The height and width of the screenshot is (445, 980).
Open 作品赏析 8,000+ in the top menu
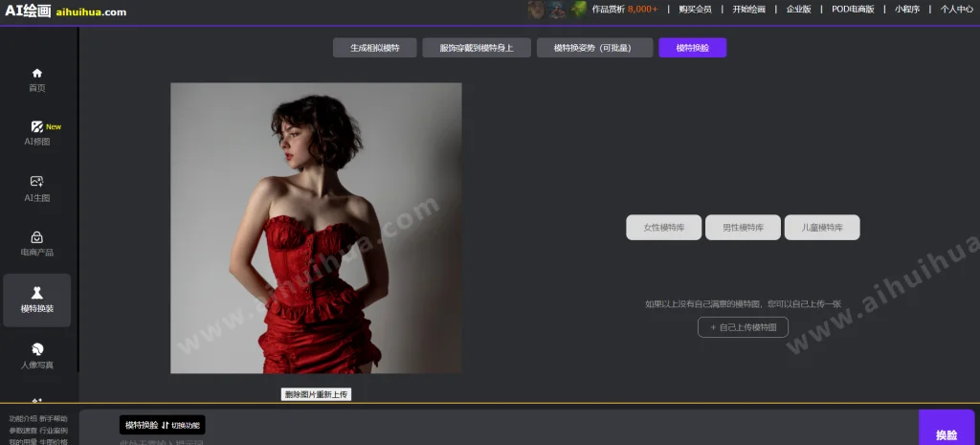(624, 10)
